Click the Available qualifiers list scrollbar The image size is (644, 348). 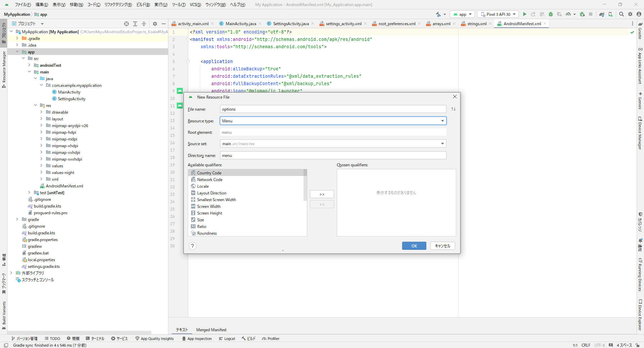point(305,185)
